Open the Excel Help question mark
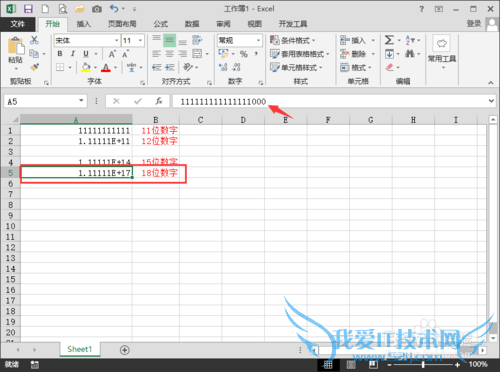The image size is (500, 372). click(422, 9)
